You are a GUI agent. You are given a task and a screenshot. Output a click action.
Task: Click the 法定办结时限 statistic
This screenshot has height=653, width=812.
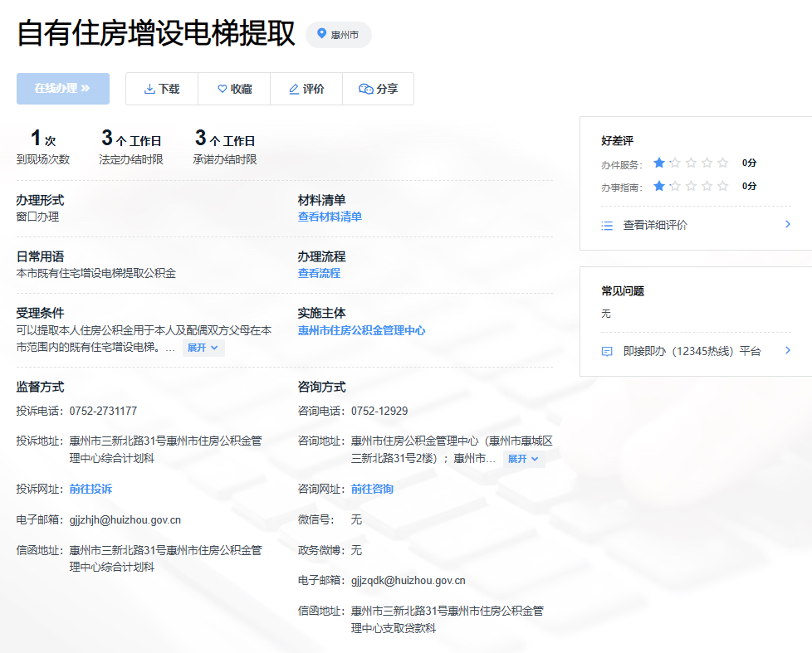tap(131, 146)
